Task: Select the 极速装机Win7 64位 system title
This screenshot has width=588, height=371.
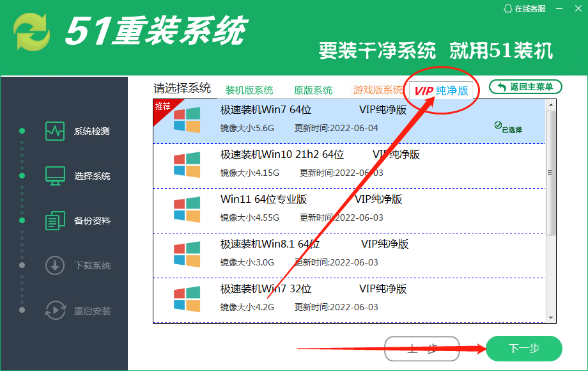Action: point(266,109)
